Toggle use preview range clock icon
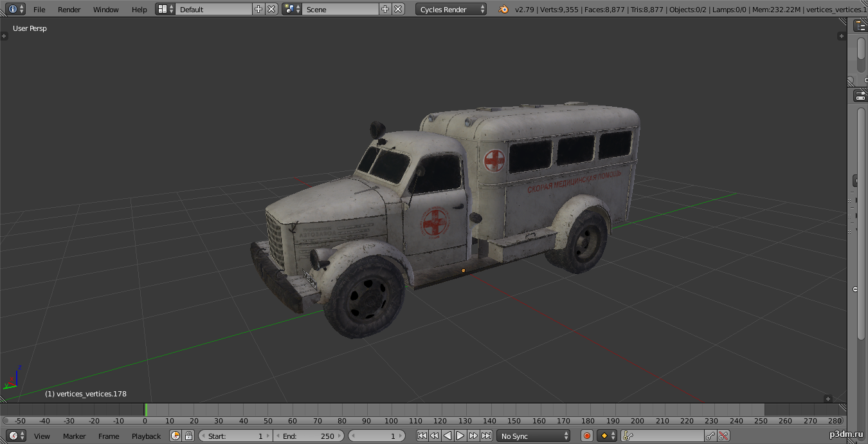This screenshot has height=444, width=868. pyautogui.click(x=176, y=436)
